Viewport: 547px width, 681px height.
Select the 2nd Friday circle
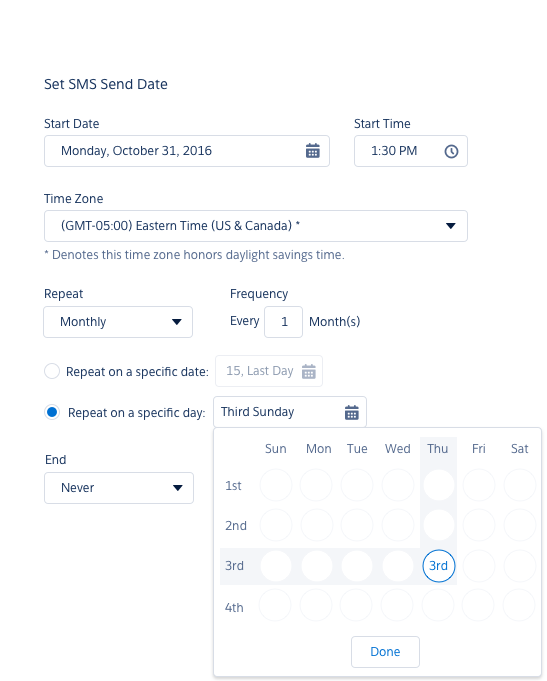point(479,526)
